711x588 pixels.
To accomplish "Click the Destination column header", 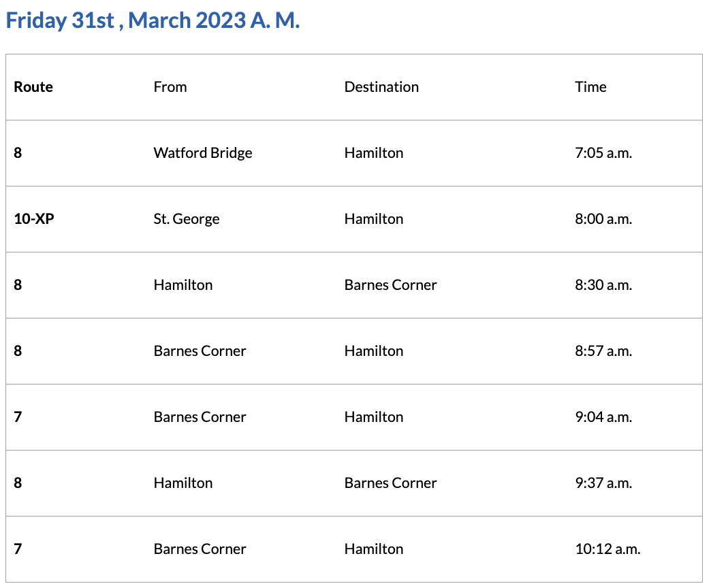I will (x=381, y=87).
